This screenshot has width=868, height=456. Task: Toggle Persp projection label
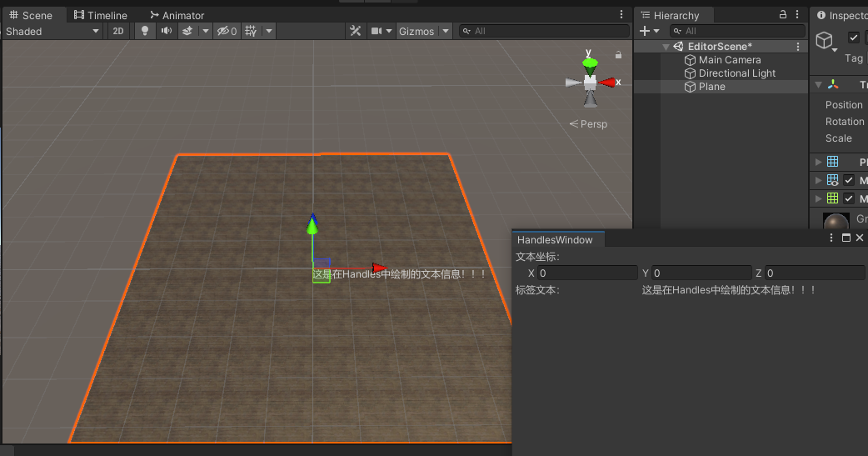pos(588,124)
